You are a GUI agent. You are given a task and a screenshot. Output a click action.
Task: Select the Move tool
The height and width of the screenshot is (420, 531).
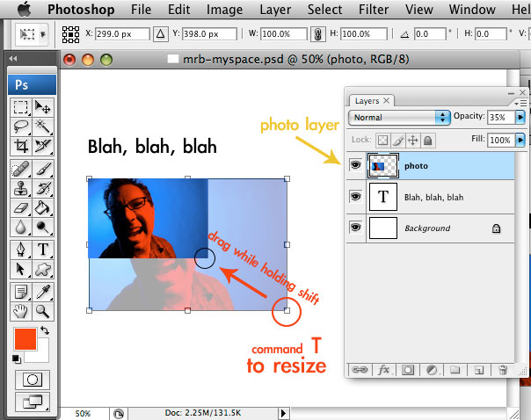(x=42, y=107)
